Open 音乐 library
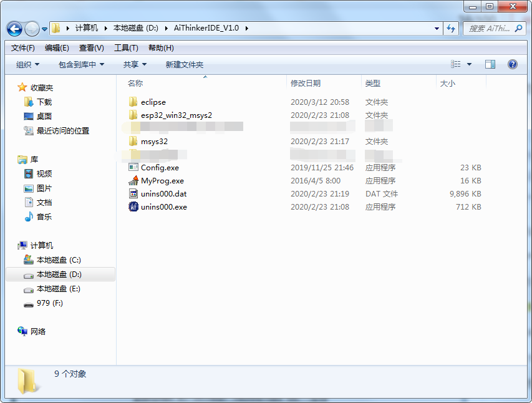This screenshot has width=532, height=403. point(44,216)
